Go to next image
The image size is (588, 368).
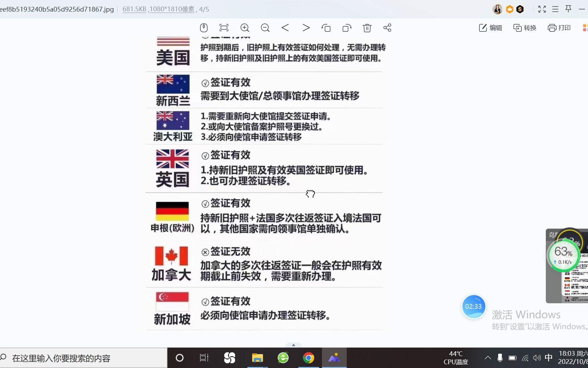(306, 28)
